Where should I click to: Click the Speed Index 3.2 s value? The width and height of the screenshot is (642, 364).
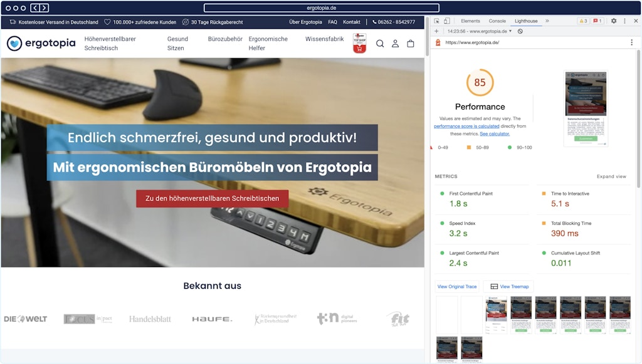[458, 234]
